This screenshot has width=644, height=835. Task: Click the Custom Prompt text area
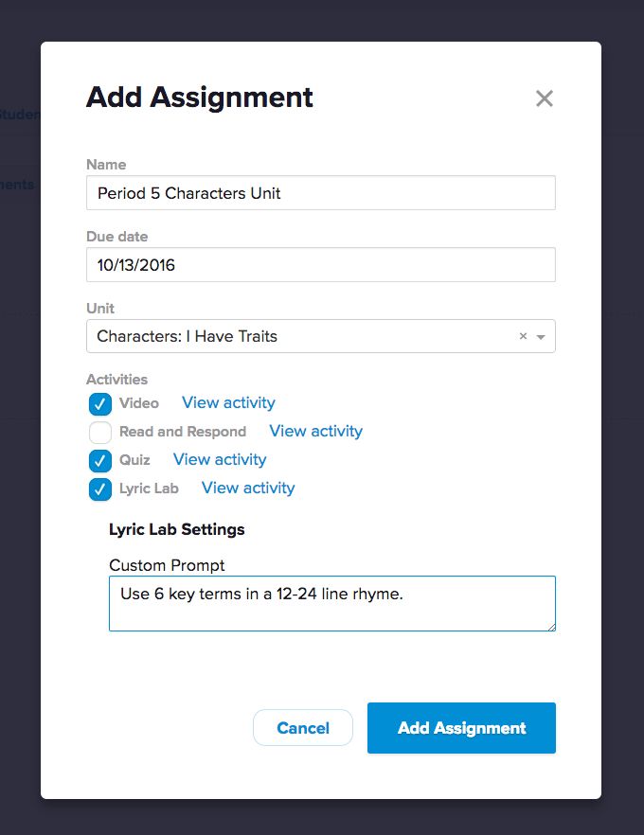[x=331, y=603]
